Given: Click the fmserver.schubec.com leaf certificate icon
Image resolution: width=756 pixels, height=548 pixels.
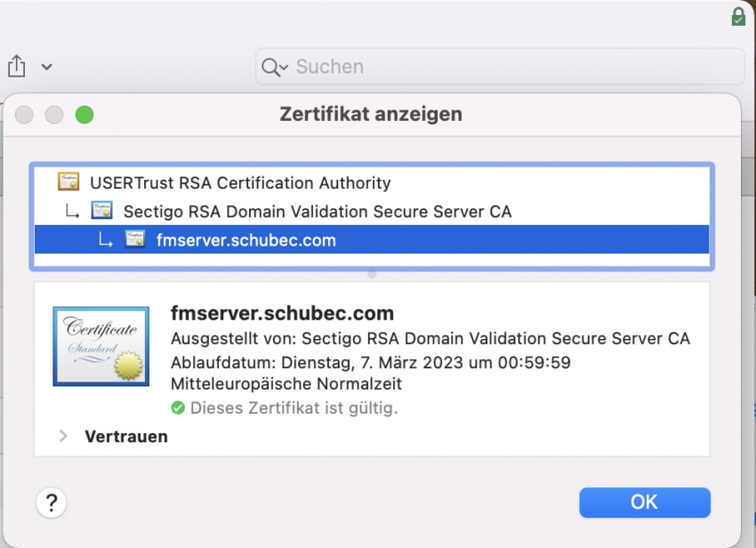Looking at the screenshot, I should click(135, 238).
